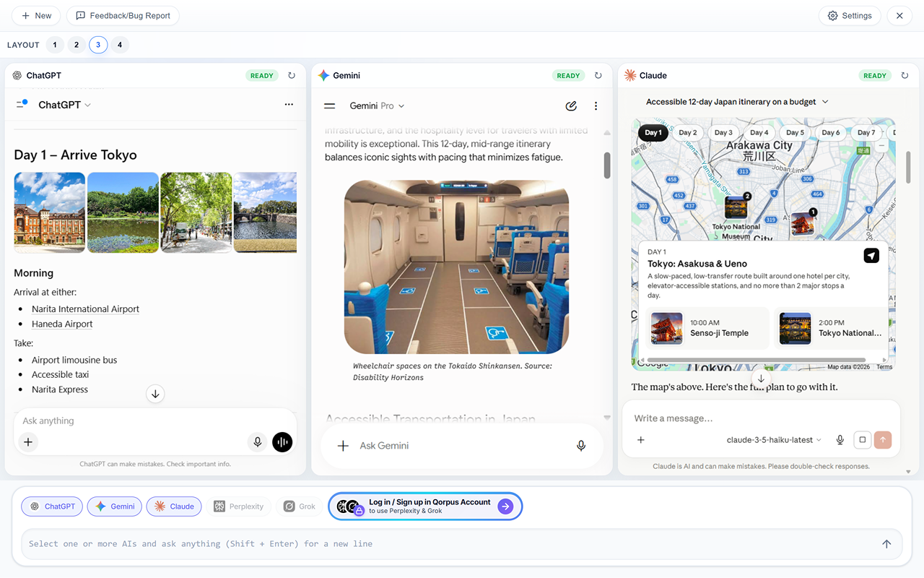This screenshot has width=924, height=578.
Task: Open Narita International Airport link
Action: (85, 309)
